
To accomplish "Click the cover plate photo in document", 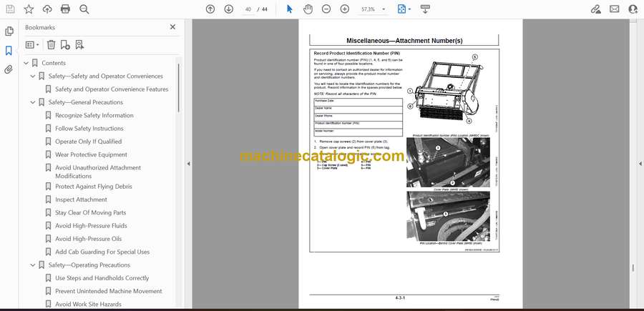I will pos(448,162).
